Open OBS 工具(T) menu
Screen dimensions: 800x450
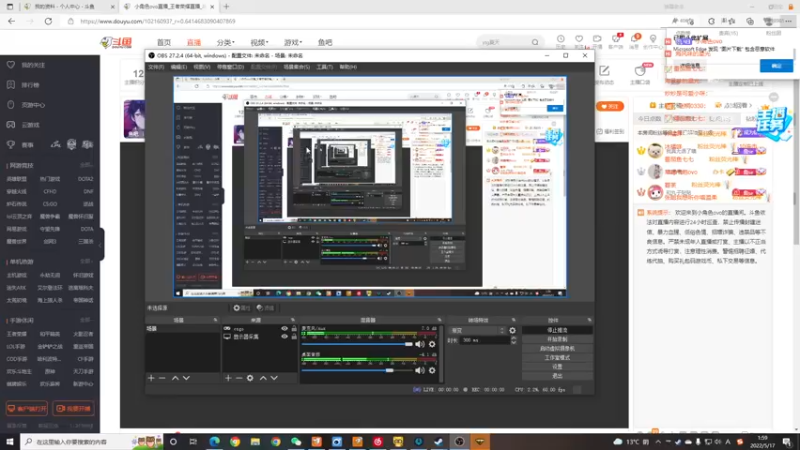[x=324, y=67]
